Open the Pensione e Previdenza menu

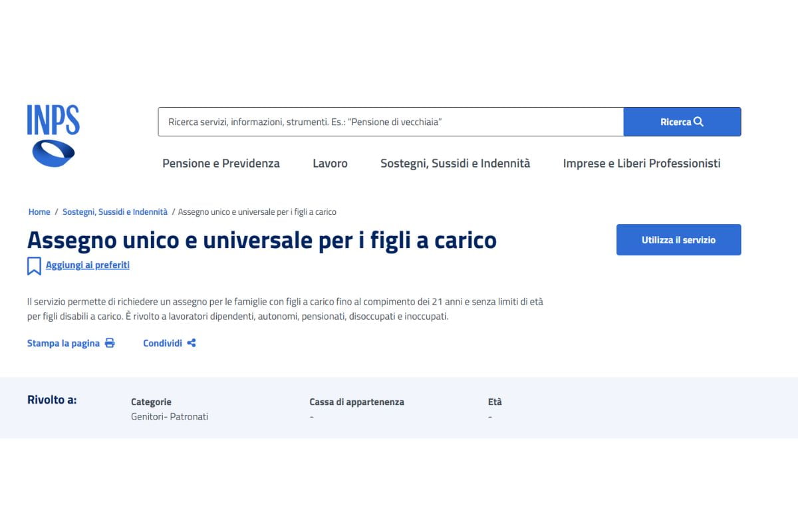(x=221, y=163)
